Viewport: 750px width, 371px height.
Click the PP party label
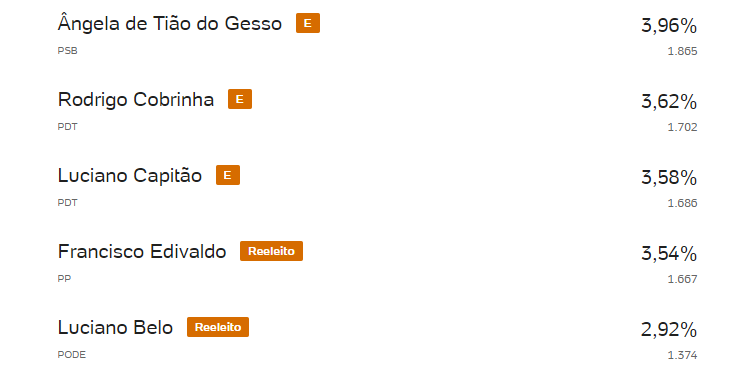(x=64, y=279)
